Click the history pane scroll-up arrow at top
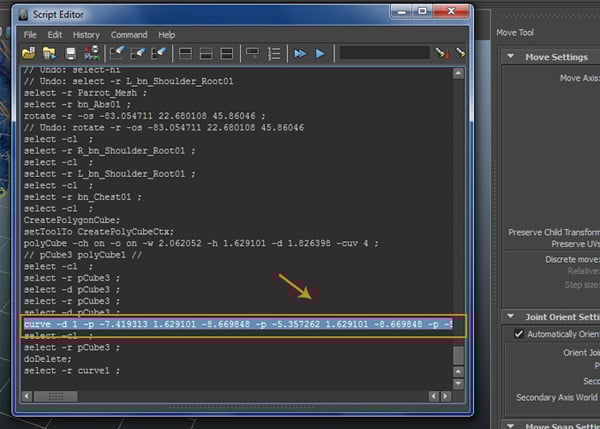 458,73
